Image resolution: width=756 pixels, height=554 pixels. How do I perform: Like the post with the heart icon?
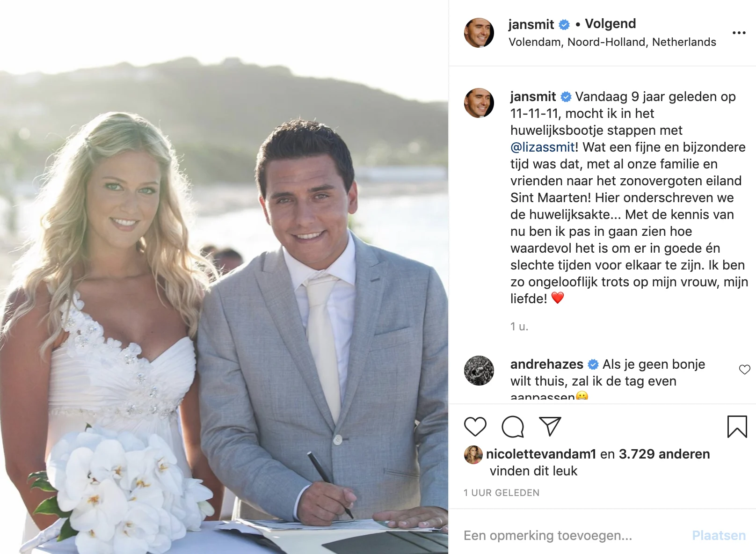pos(475,426)
